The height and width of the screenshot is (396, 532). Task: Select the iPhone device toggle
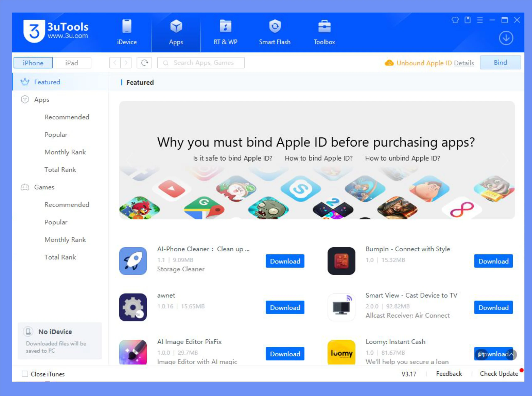[33, 63]
